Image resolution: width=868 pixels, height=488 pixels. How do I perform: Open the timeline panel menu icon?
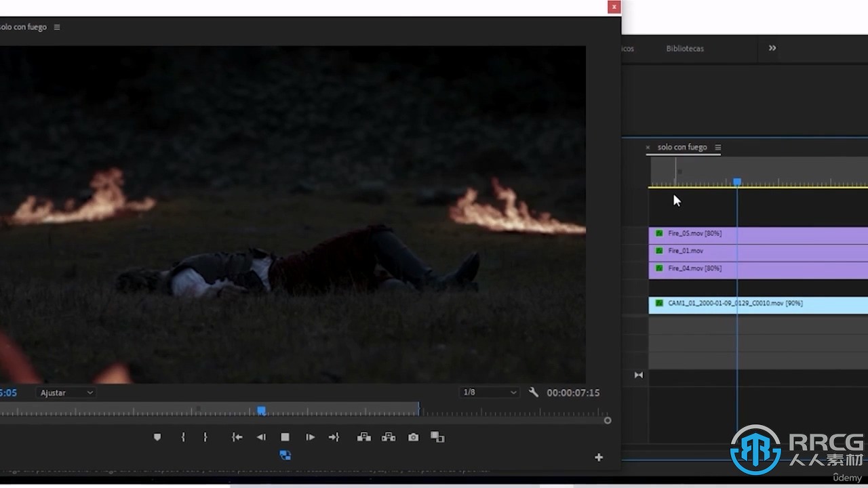coord(718,147)
